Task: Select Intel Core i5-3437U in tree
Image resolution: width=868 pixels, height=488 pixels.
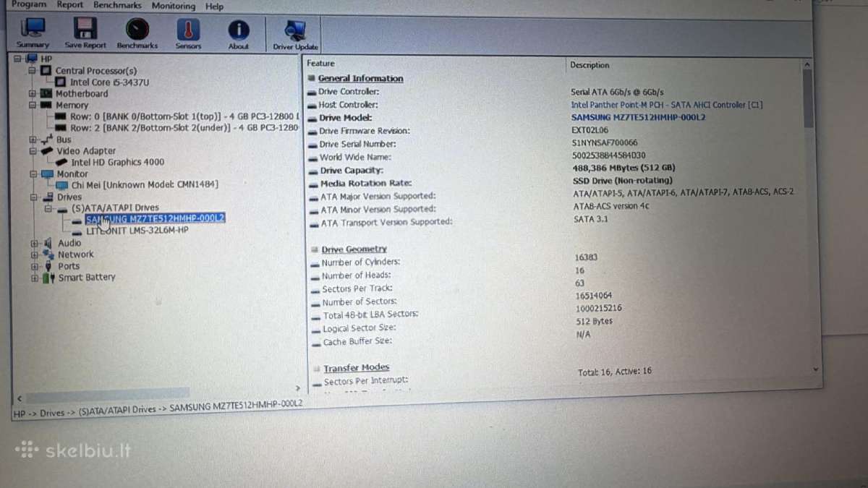Action: (x=109, y=82)
